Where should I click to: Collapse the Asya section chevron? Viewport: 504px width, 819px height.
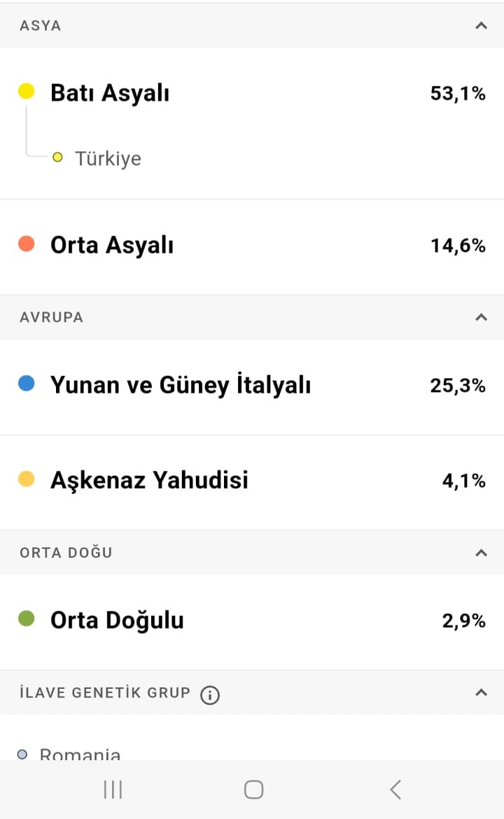pos(481,26)
